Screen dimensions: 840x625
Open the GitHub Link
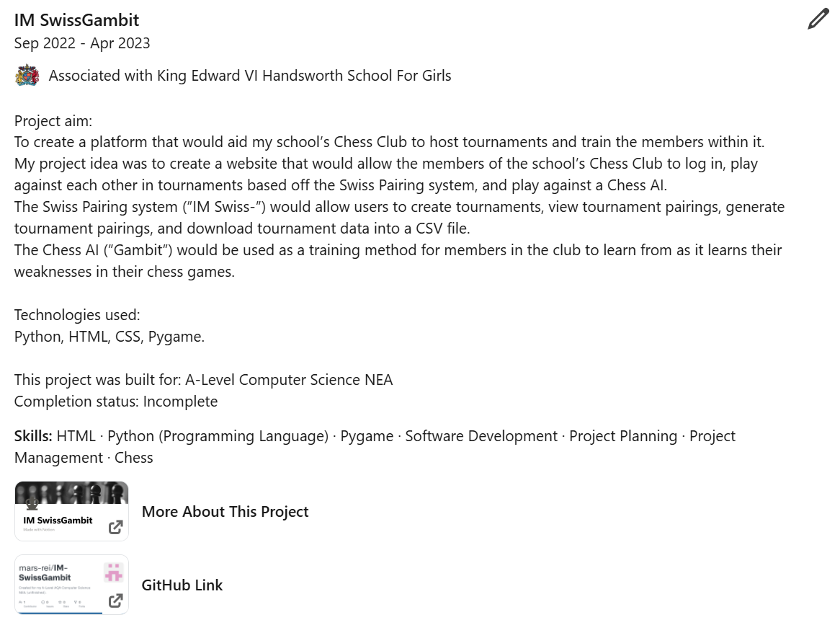[x=182, y=585]
